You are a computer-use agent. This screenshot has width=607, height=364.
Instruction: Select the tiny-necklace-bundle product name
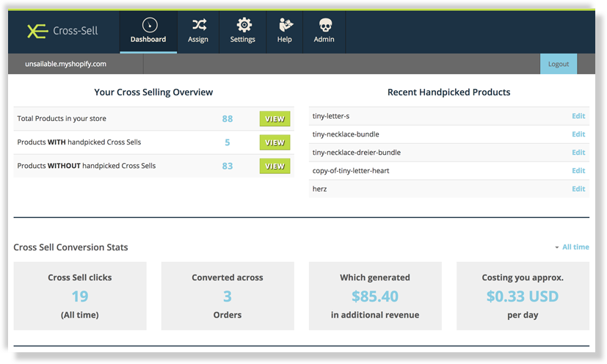click(x=346, y=134)
